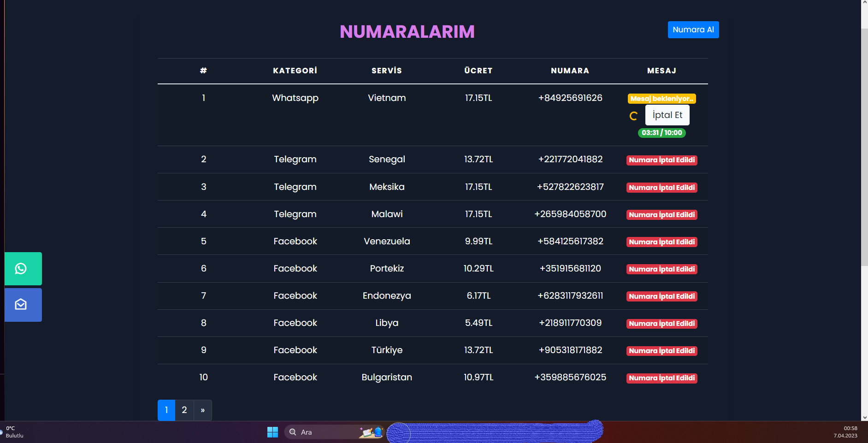Select number +351915681120
Image resolution: width=868 pixels, height=443 pixels.
570,268
